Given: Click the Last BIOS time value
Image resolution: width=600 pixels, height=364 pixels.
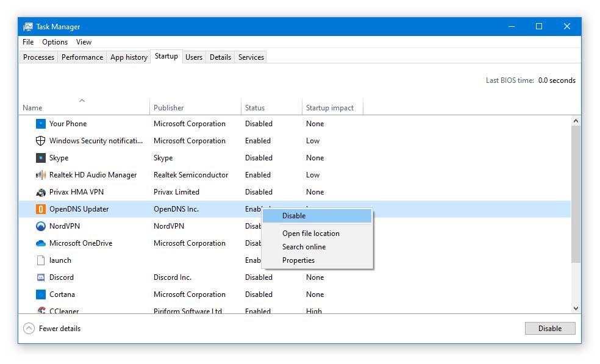Looking at the screenshot, I should [x=557, y=80].
